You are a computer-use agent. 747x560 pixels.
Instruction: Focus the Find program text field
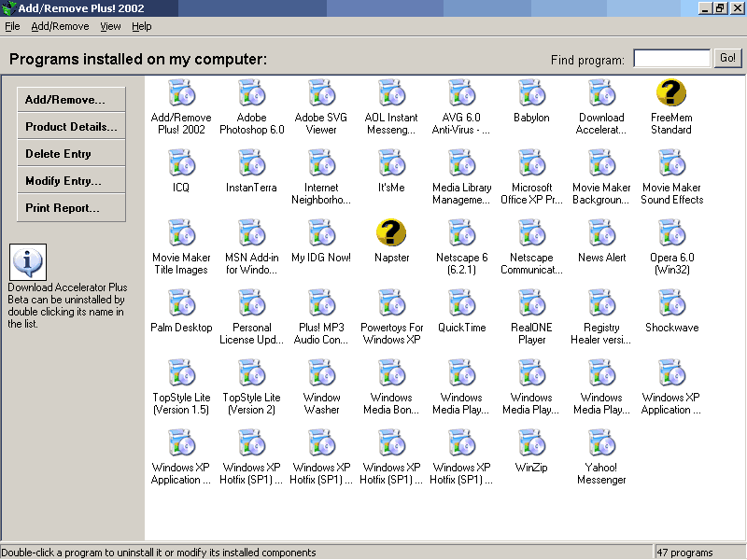click(671, 59)
